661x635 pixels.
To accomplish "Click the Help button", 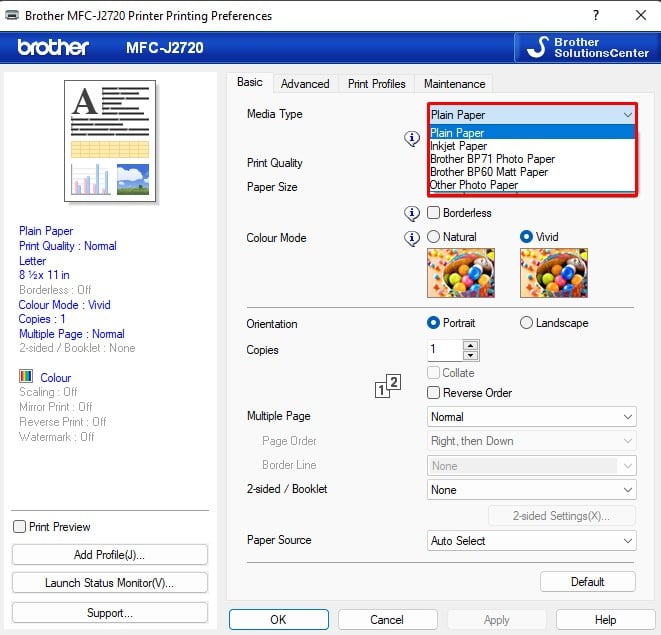I will tap(605, 619).
